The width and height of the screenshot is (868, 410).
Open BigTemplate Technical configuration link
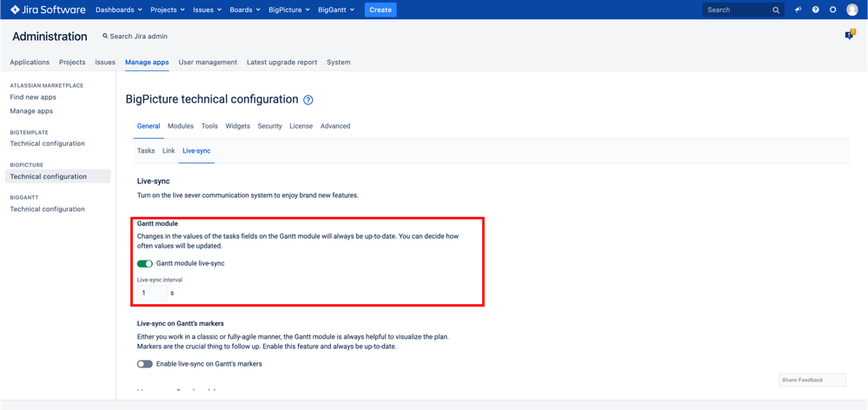coord(48,144)
